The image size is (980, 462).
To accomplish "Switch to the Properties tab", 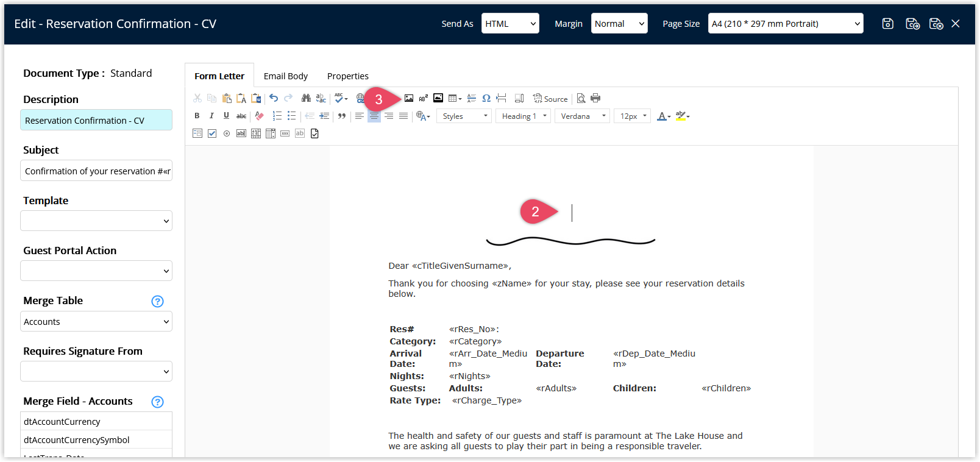I will tap(348, 76).
